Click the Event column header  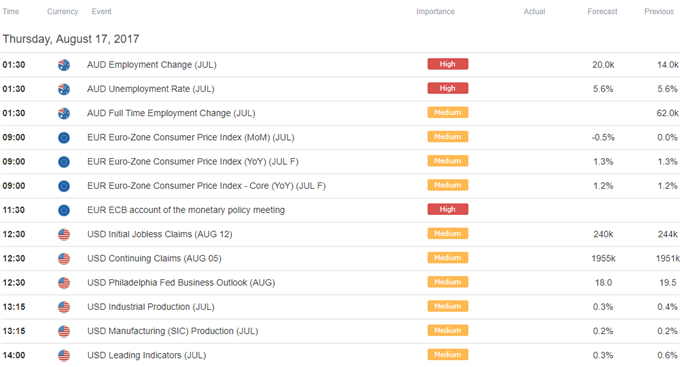[x=101, y=12]
